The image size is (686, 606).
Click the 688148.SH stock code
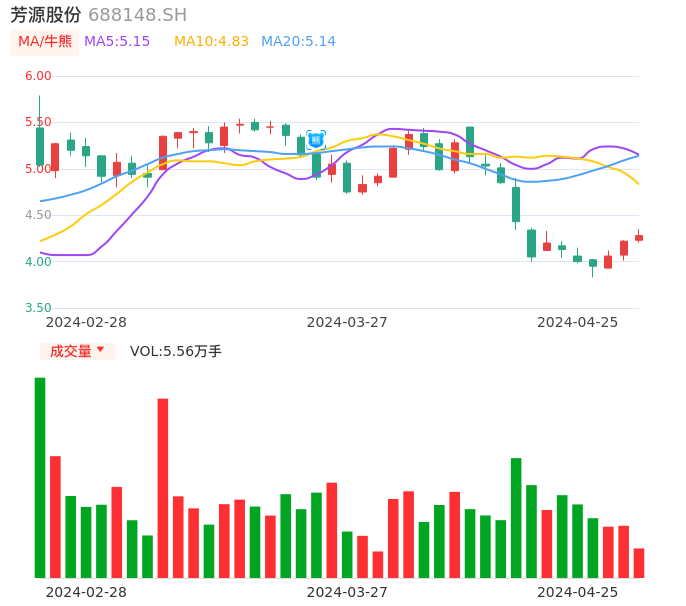coord(137,15)
